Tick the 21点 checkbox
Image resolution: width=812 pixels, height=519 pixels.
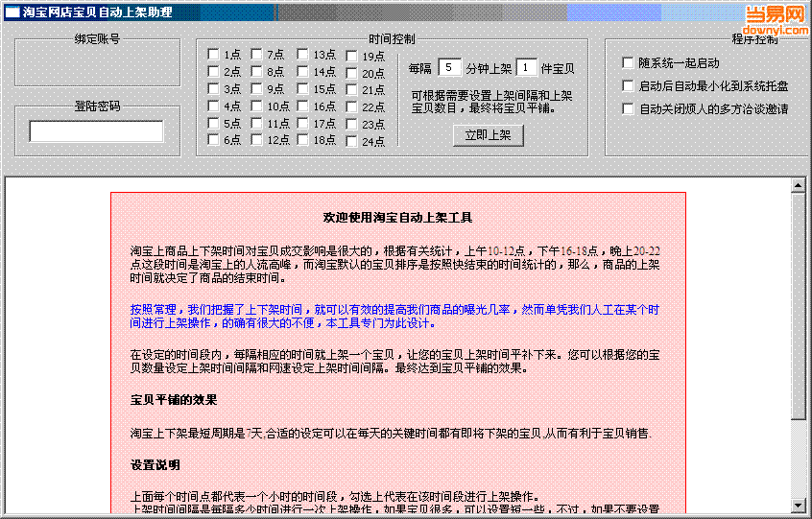351,89
